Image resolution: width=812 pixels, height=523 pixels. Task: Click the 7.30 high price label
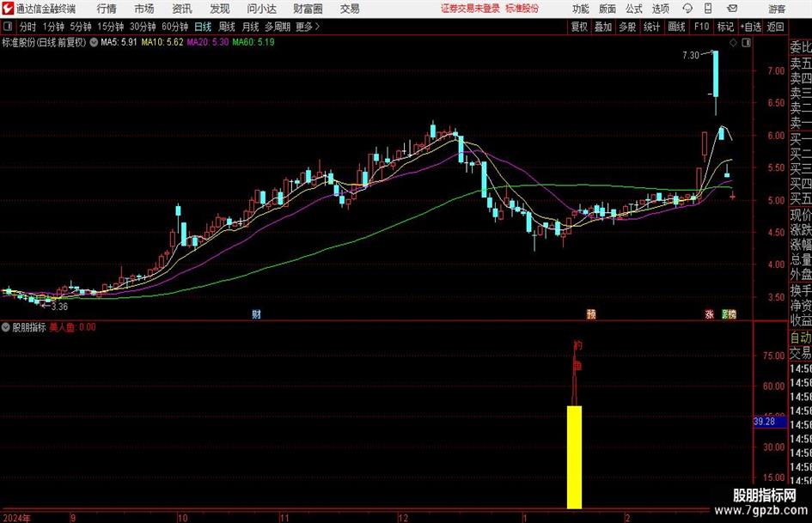tap(690, 55)
